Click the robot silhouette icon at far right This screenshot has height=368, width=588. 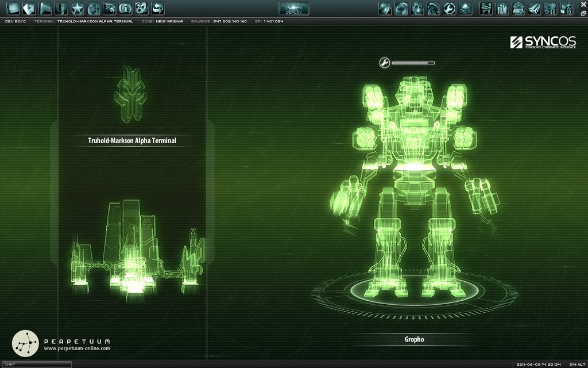pyautogui.click(x=567, y=9)
